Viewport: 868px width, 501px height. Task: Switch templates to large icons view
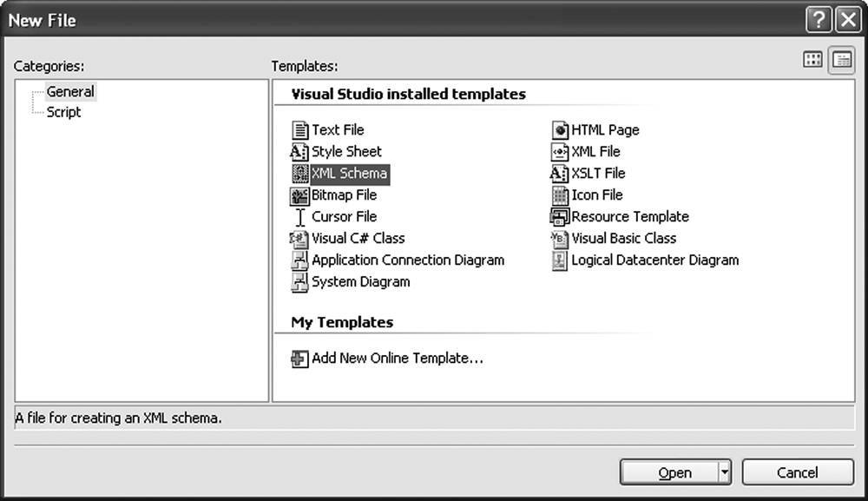point(812,59)
